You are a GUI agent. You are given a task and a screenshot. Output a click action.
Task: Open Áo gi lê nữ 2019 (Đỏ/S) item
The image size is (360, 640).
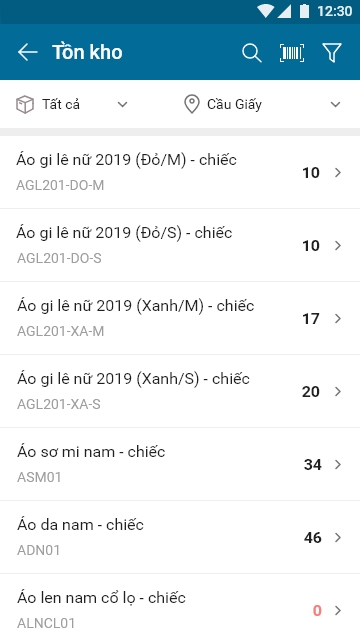click(x=180, y=245)
